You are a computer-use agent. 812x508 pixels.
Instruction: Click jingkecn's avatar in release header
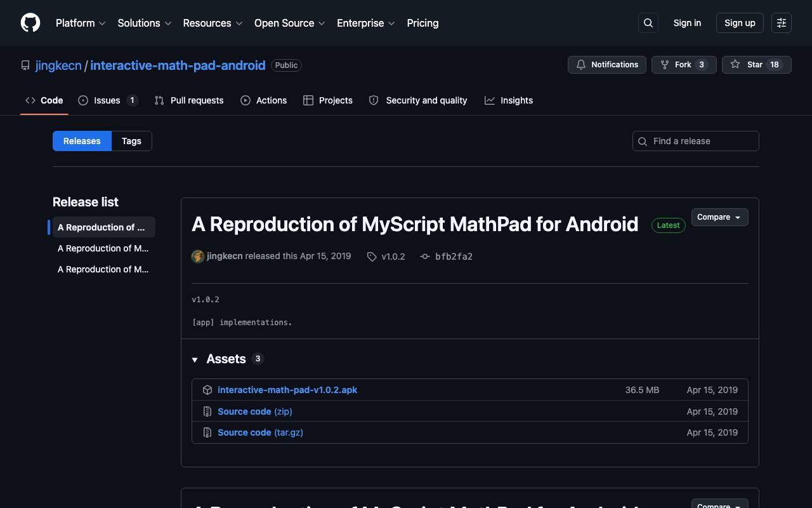pos(198,257)
